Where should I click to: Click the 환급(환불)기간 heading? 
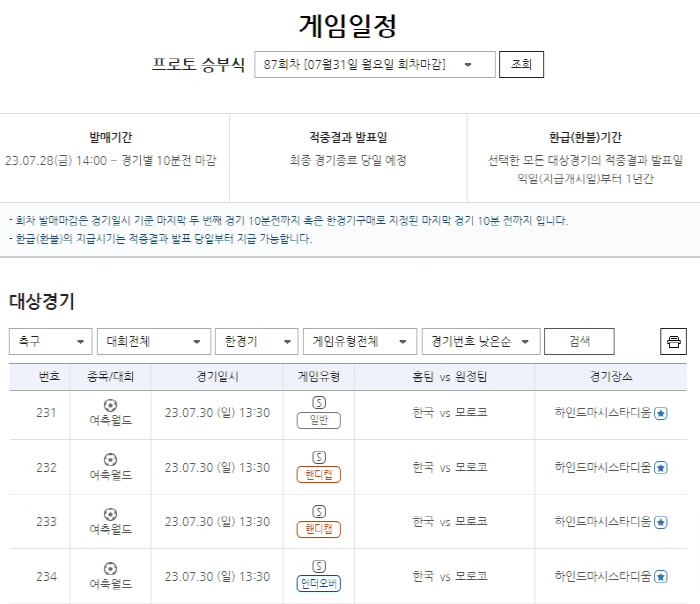coord(585,137)
